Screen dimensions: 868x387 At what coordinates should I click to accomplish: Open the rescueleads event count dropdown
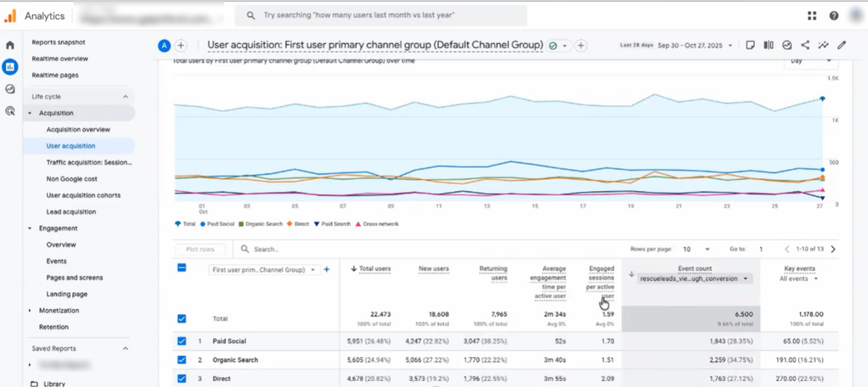pos(694,278)
